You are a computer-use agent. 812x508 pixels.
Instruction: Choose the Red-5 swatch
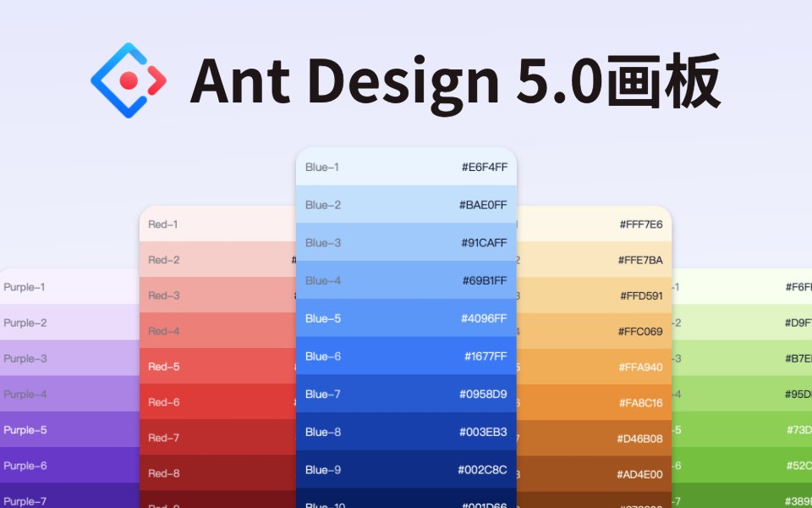[217, 367]
